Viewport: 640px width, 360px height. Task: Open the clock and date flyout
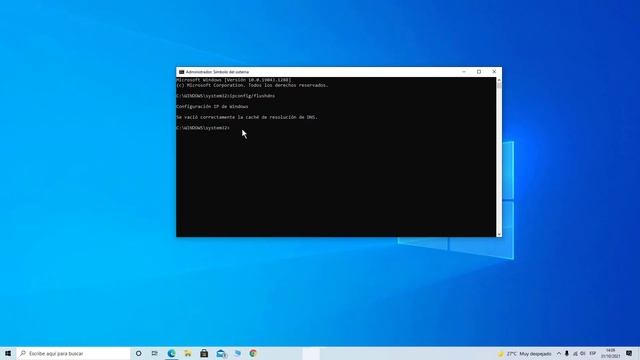pos(611,353)
